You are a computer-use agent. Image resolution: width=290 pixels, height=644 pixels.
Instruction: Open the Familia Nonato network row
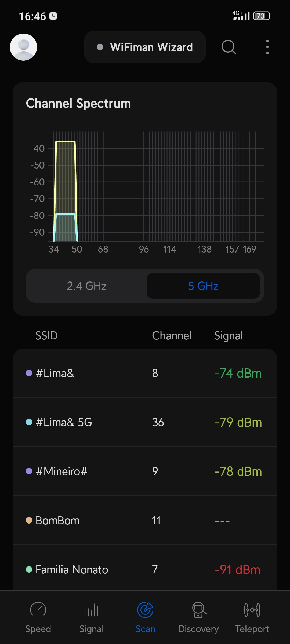[x=145, y=569]
